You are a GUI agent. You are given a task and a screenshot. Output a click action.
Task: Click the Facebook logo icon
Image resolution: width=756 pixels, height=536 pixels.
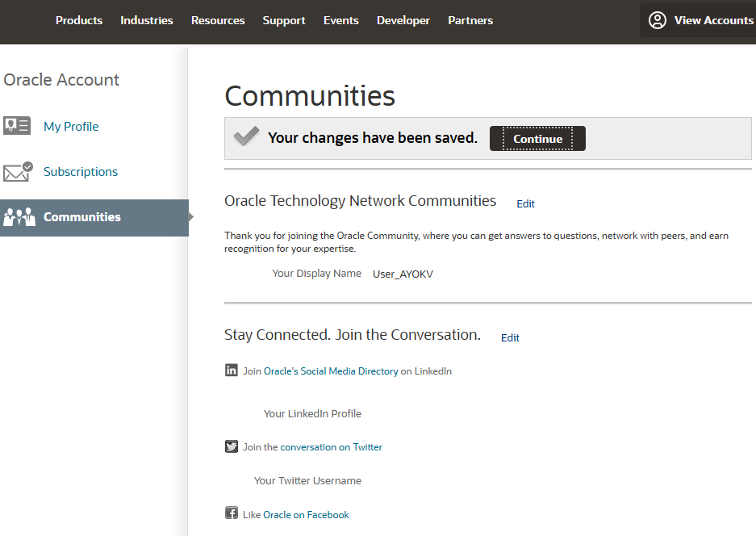[232, 513]
